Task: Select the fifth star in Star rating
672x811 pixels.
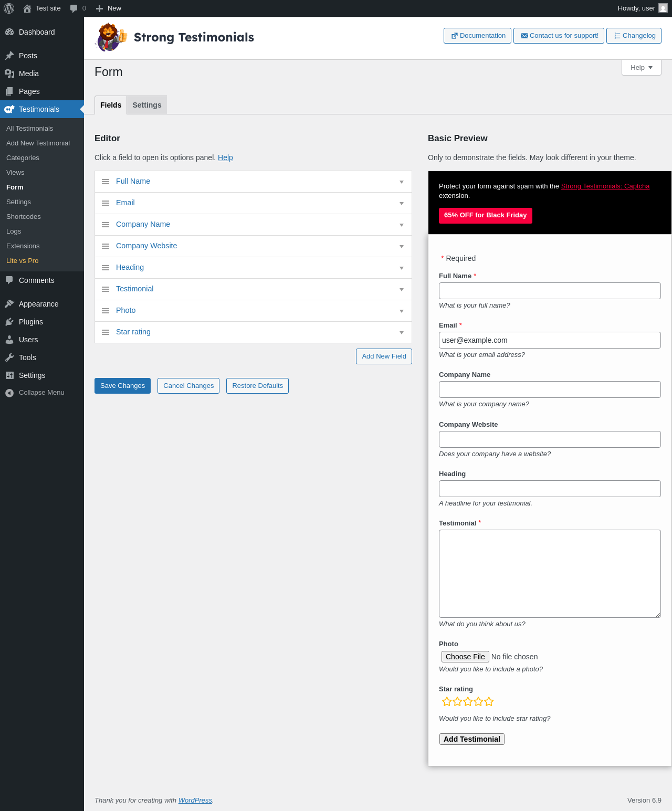Action: click(x=489, y=702)
